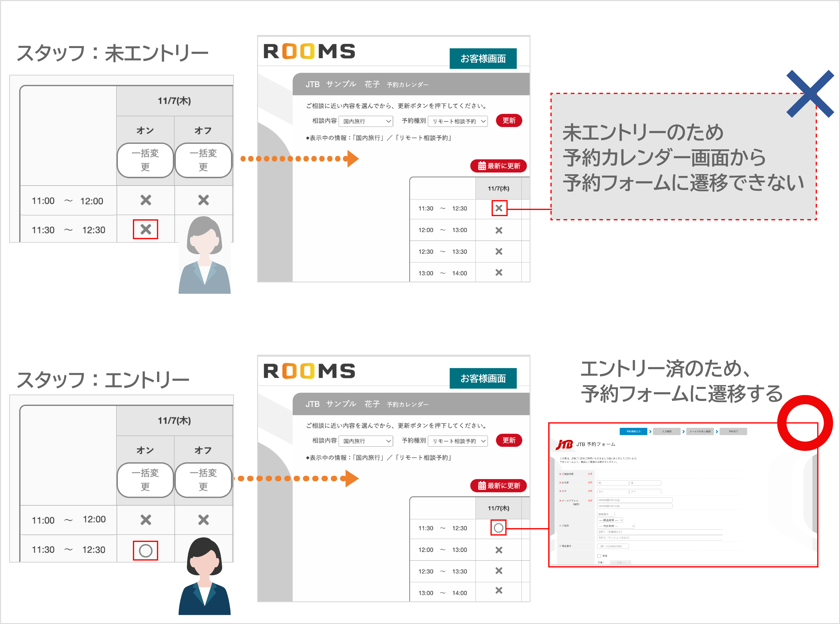Viewport: 840px width, 624px height.
Task: Toggle the ○ for 11:30 slot in staff entry table
Action: (145, 550)
